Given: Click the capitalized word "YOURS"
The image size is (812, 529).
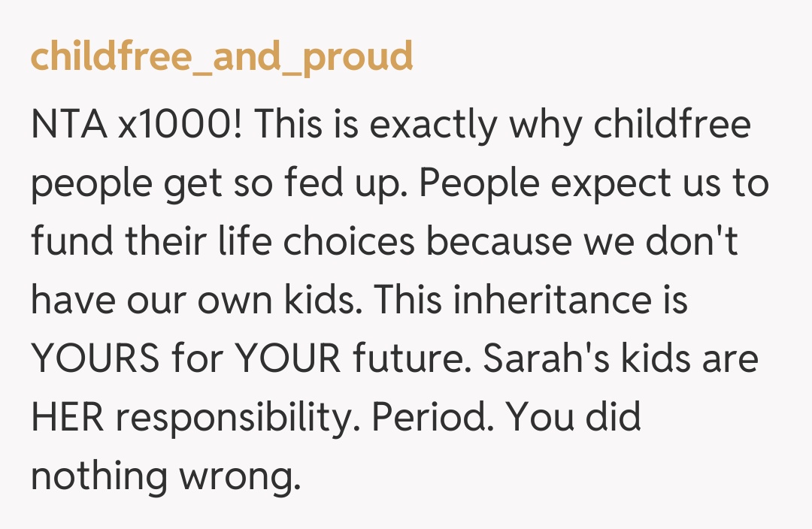Looking at the screenshot, I should (x=95, y=358).
